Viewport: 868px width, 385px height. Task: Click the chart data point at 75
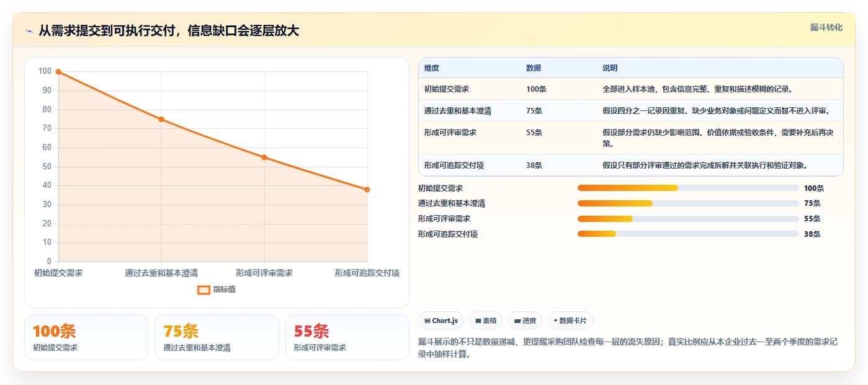pos(161,120)
